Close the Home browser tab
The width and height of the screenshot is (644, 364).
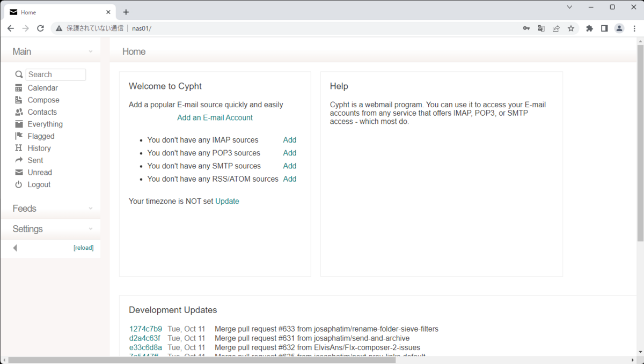108,12
